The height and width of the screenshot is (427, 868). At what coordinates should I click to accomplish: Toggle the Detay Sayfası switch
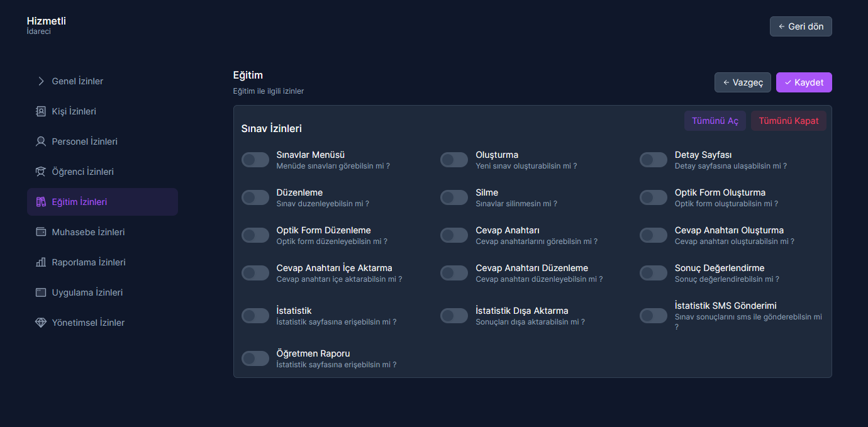(x=654, y=160)
